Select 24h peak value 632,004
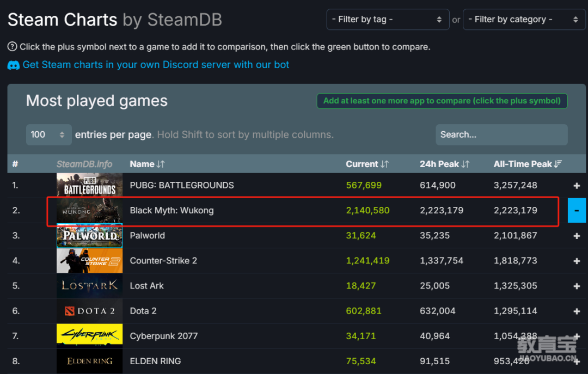588x374 pixels. click(438, 311)
